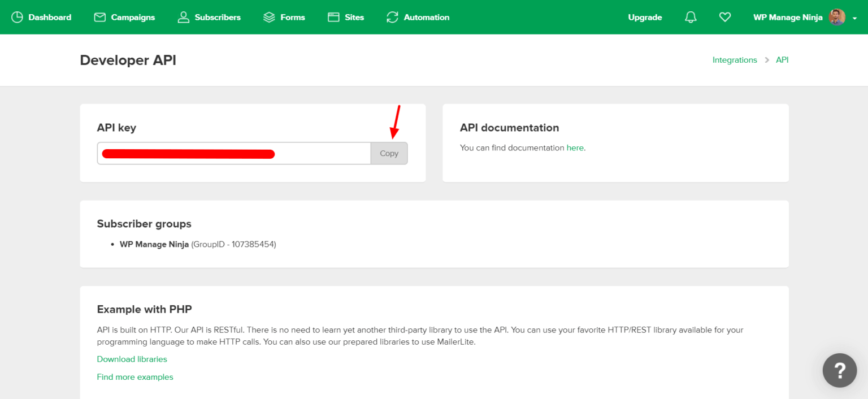This screenshot has width=868, height=399.
Task: Open Find more examples
Action: point(135,376)
